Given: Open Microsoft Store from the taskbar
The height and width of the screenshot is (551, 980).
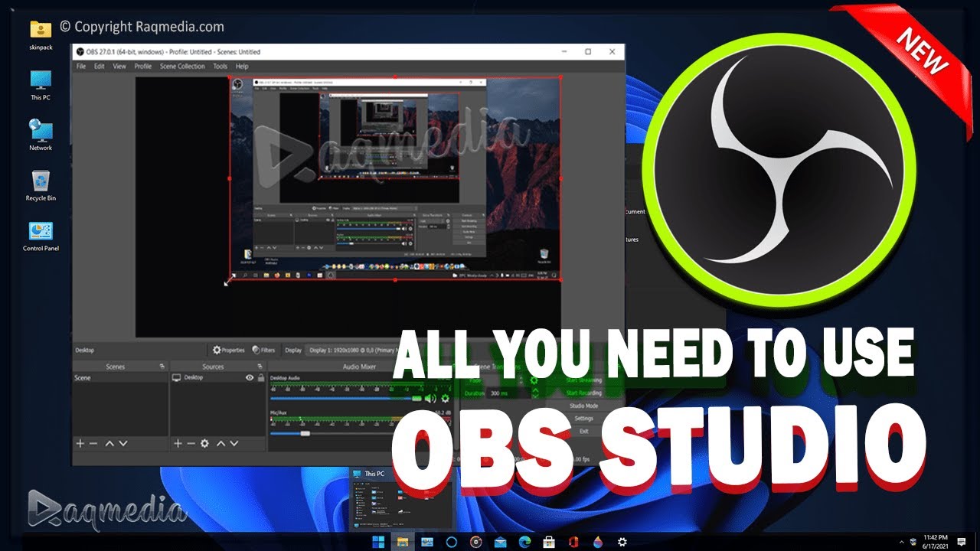Looking at the screenshot, I should [x=549, y=542].
